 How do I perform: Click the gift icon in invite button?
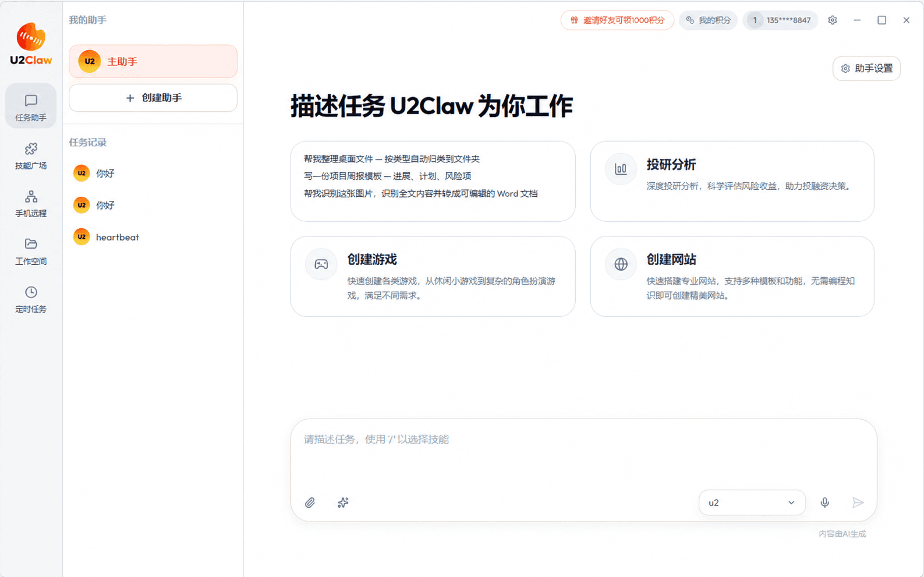click(x=574, y=20)
